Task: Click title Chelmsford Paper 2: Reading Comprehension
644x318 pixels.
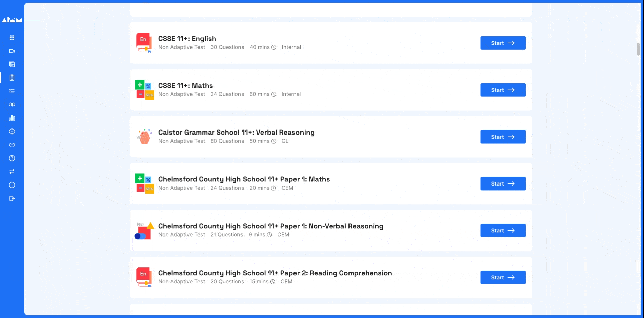Action: [275, 273]
